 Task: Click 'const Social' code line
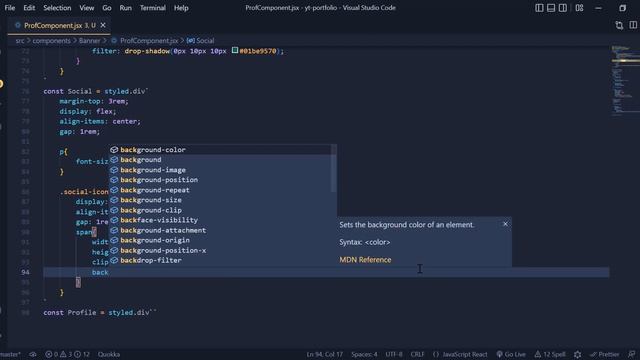96,91
